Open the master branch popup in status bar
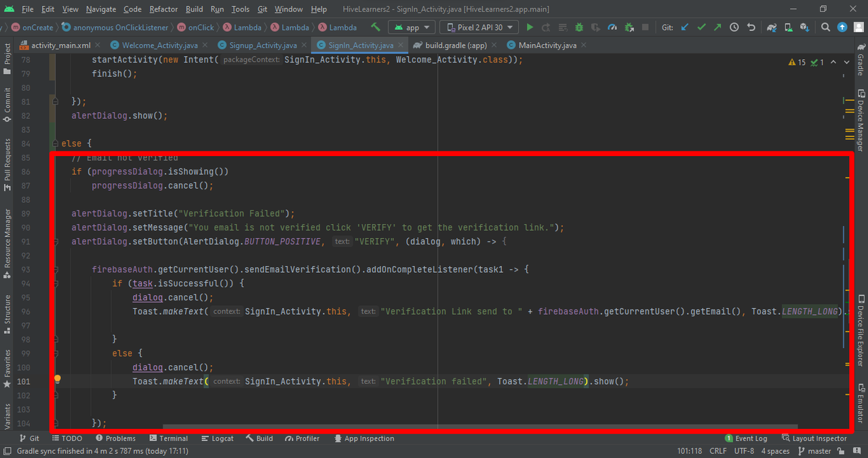868x458 pixels. [814, 451]
